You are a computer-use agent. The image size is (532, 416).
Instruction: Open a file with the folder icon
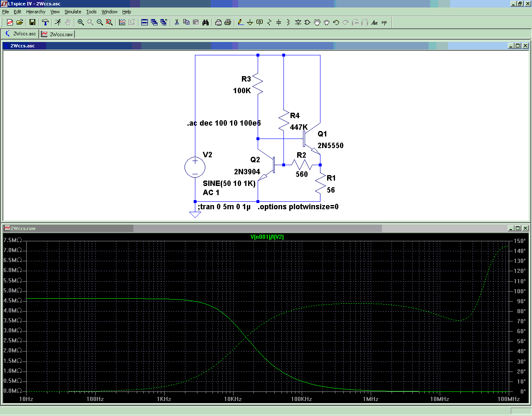(x=20, y=22)
